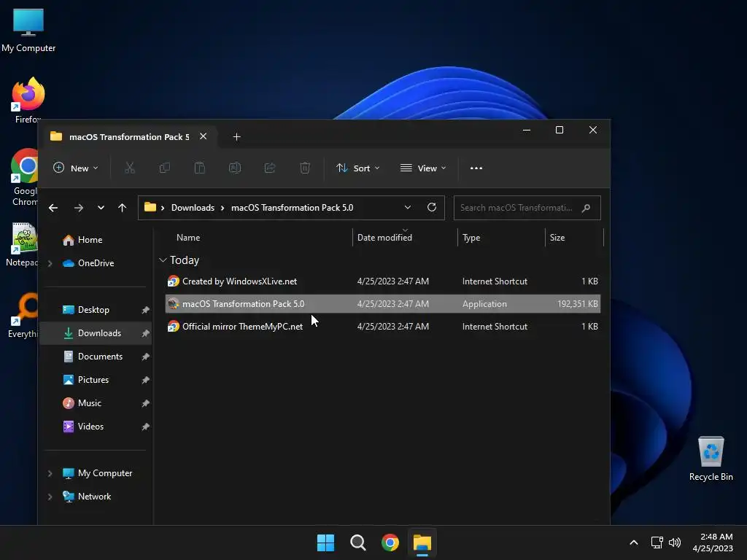Viewport: 747px width, 560px height.
Task: Select the Recycle Bin desktop icon
Action: pos(711,459)
